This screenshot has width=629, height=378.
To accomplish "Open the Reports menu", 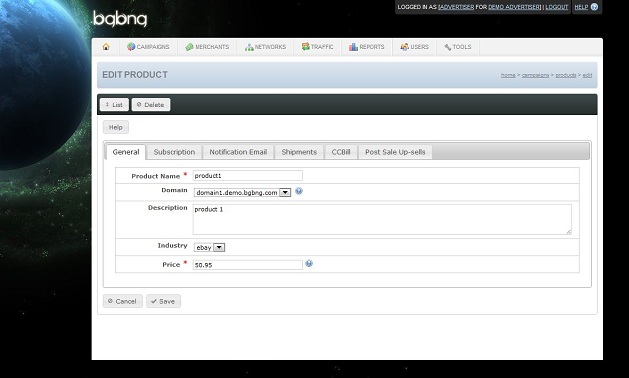I will 367,47.
